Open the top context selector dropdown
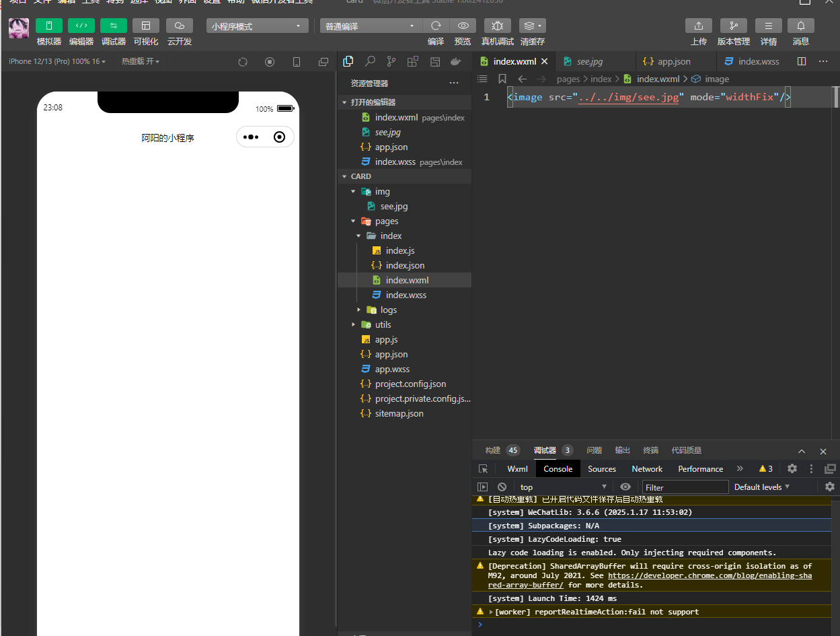 [564, 487]
